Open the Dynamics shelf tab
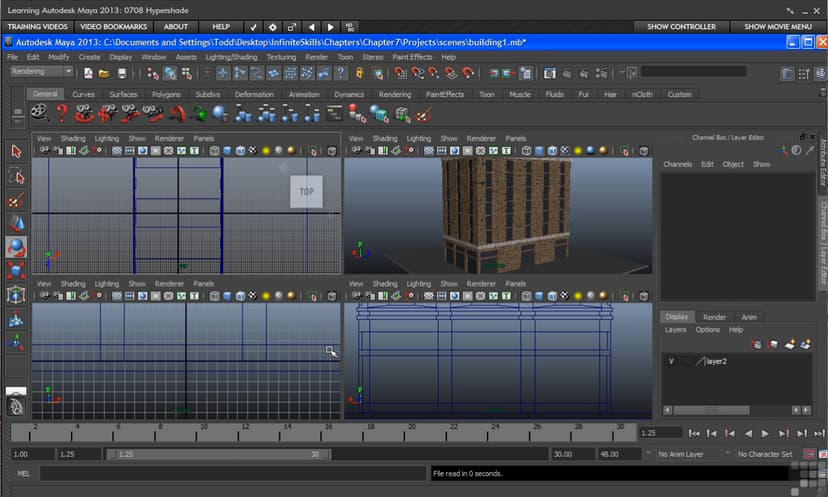This screenshot has height=497, width=828. pos(349,95)
